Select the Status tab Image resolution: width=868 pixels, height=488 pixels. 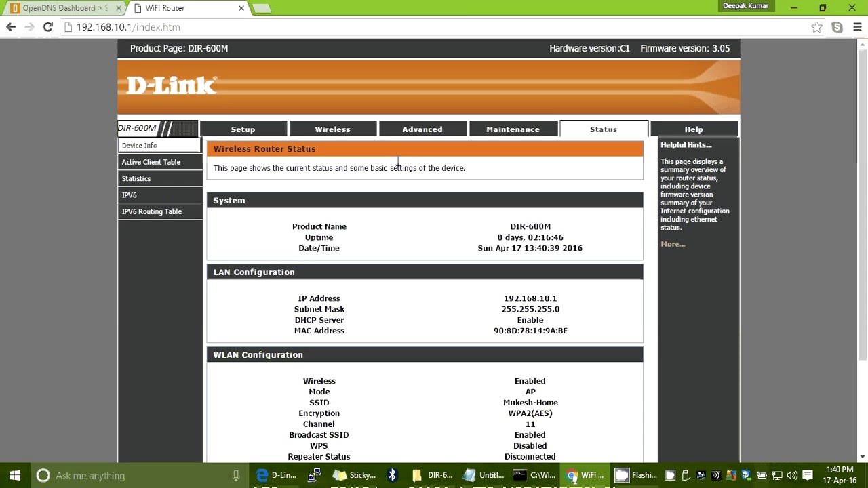pos(604,129)
